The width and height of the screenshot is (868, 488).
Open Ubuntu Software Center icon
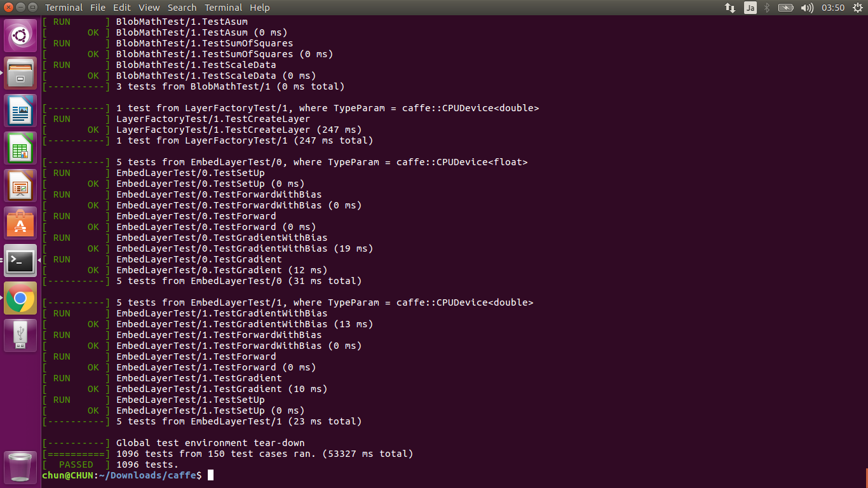tap(20, 222)
